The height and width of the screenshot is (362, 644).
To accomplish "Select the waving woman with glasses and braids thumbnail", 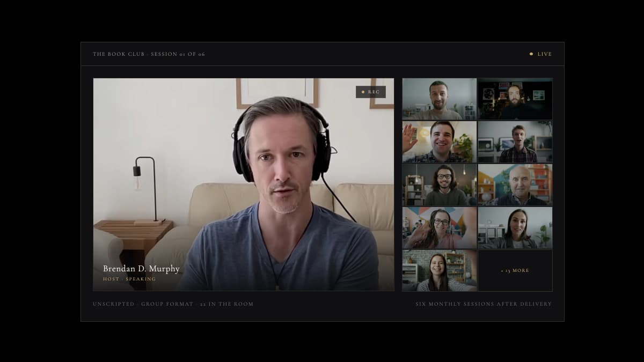I will click(x=440, y=227).
